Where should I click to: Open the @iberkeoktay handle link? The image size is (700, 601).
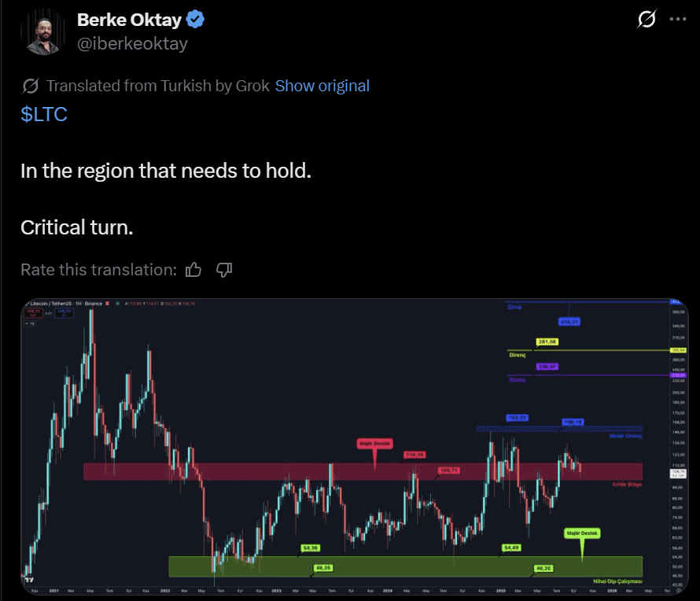[x=132, y=43]
